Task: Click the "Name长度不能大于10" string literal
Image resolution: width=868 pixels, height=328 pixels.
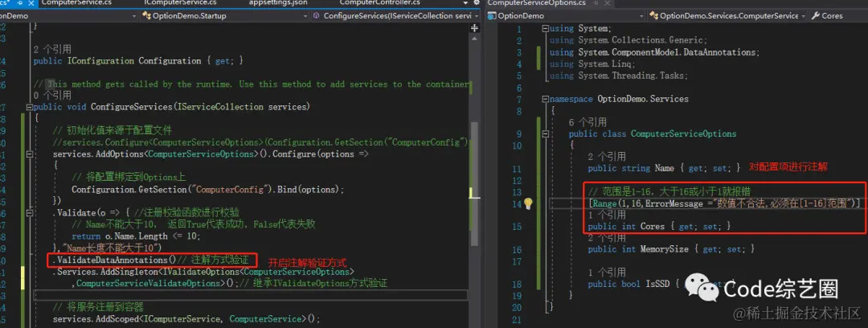Action: pos(113,247)
